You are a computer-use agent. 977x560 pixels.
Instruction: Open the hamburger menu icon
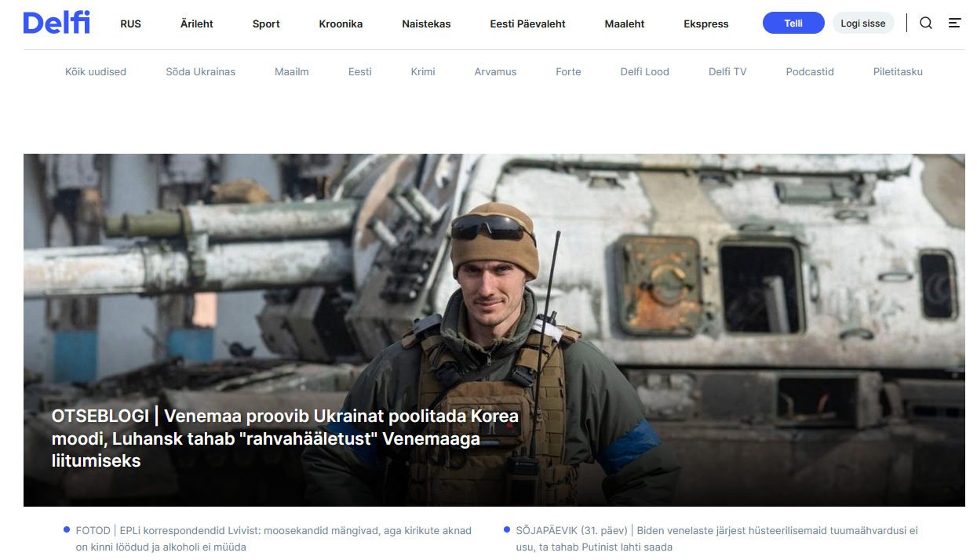point(954,24)
